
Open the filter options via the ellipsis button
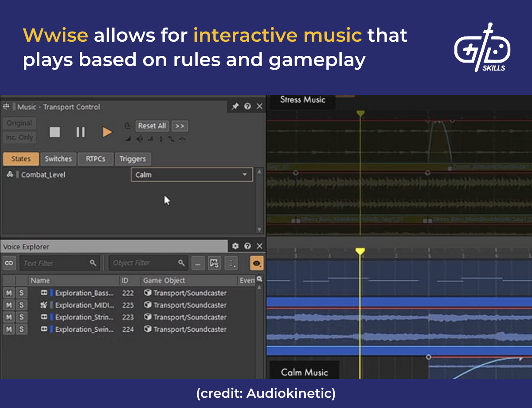click(198, 263)
